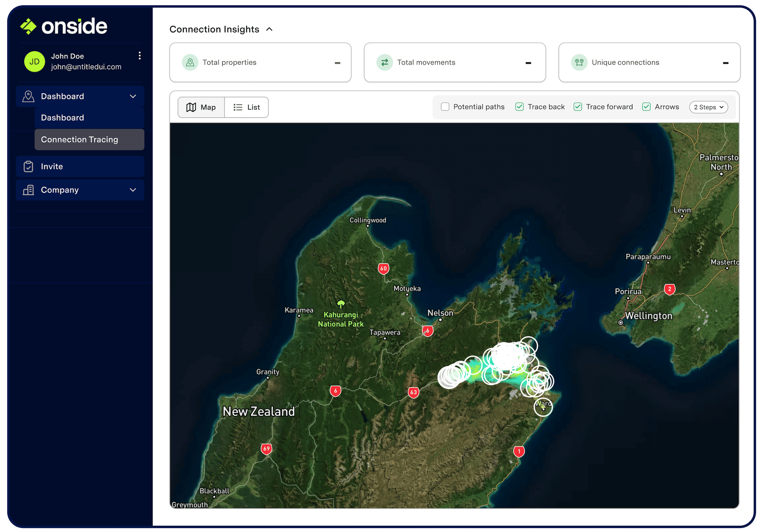The width and height of the screenshot is (763, 532).
Task: Uncheck the Trace back checkbox
Action: click(520, 107)
